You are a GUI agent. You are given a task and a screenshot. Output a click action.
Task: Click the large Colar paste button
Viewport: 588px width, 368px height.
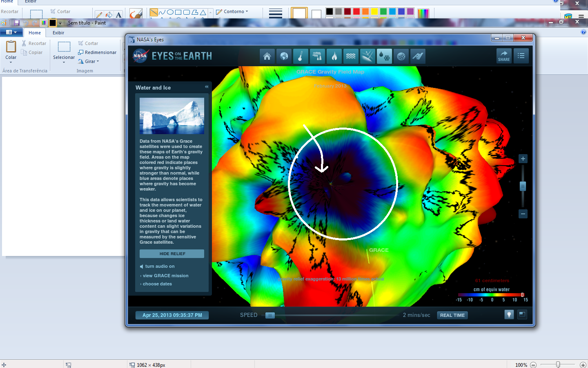click(x=11, y=50)
